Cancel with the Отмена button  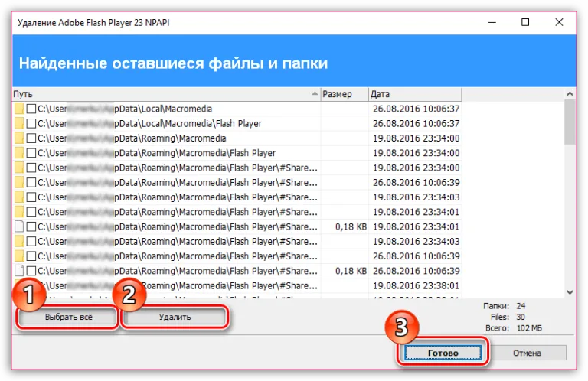point(527,353)
